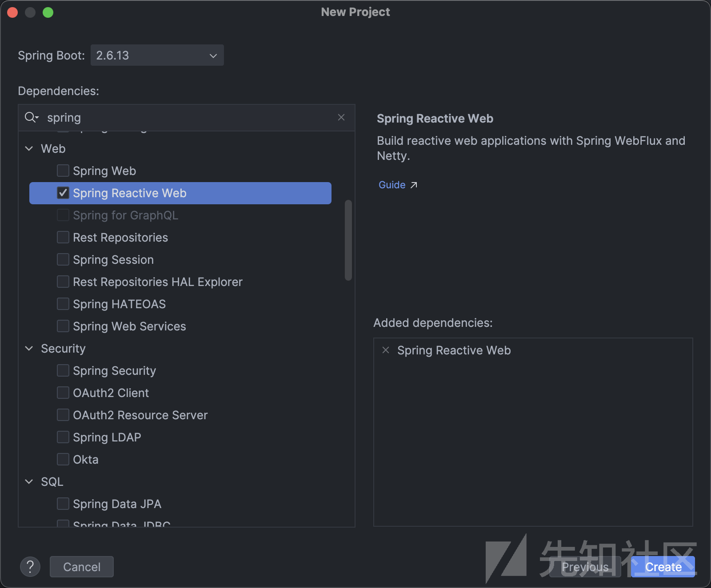711x588 pixels.
Task: Check the OAuth2 Client checkbox
Action: [63, 393]
